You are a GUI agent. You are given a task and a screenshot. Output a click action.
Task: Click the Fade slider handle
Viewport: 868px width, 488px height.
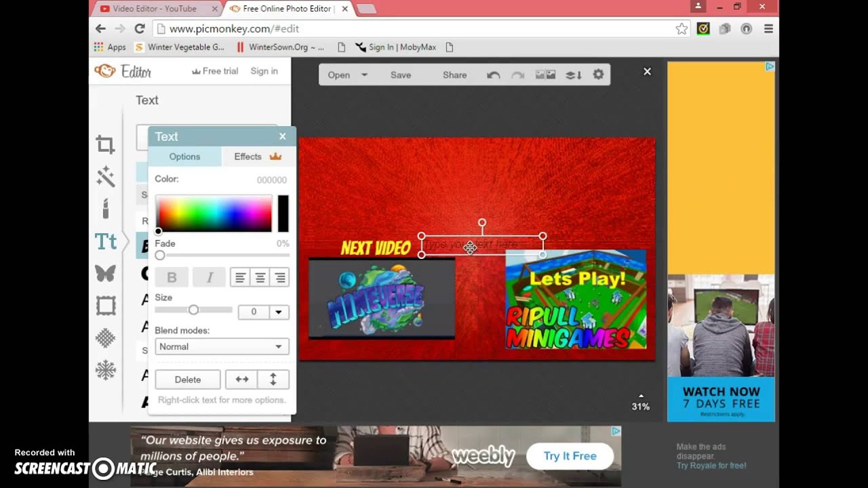(x=160, y=256)
